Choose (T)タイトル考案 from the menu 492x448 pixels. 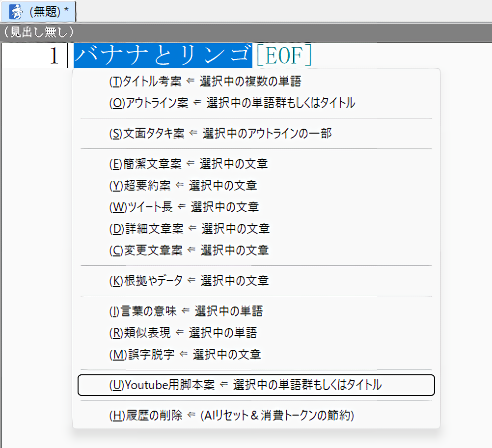click(x=205, y=82)
